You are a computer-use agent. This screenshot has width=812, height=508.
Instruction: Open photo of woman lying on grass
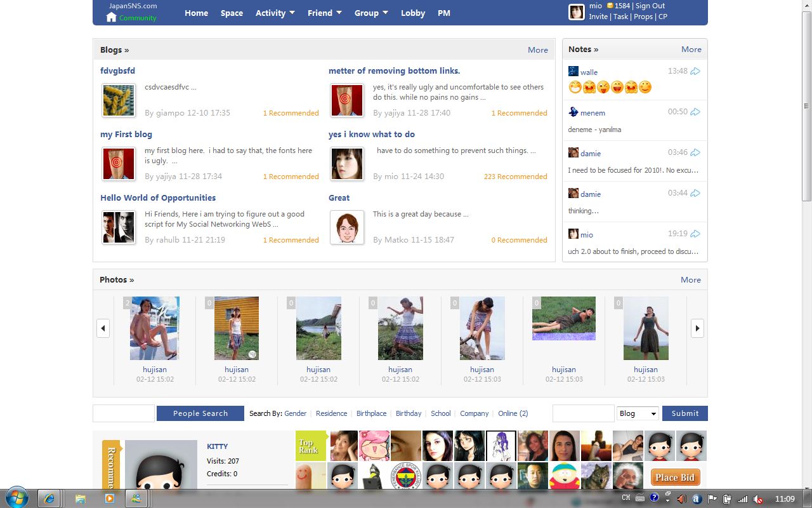(x=564, y=318)
